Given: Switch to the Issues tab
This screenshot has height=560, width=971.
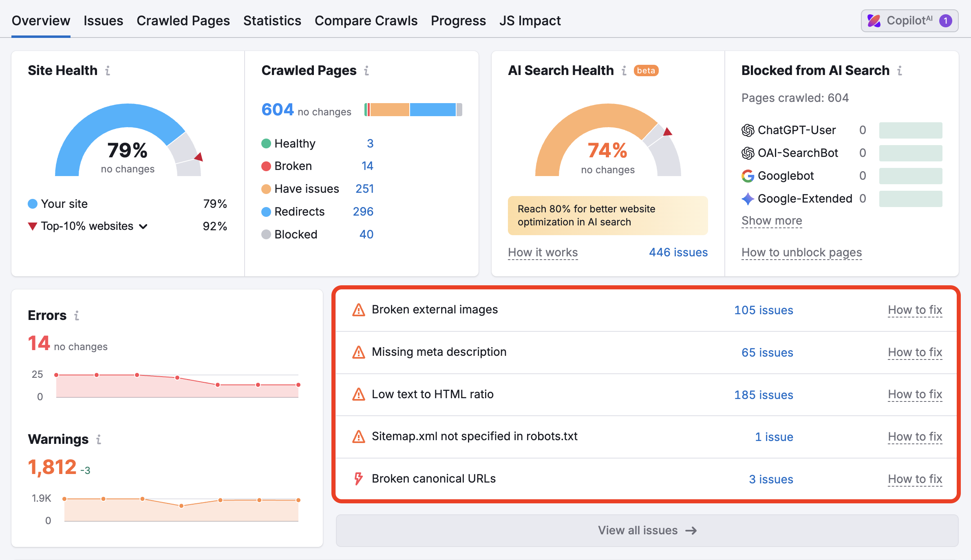Looking at the screenshot, I should 103,21.
